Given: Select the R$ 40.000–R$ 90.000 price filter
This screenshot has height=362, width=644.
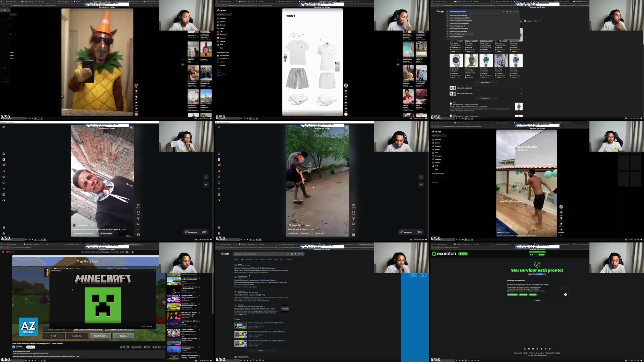Looking at the screenshot, I should [465, 93].
